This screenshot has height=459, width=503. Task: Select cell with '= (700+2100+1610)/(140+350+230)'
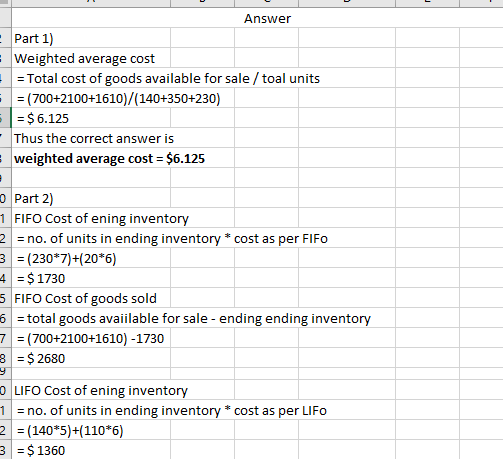[x=119, y=98]
